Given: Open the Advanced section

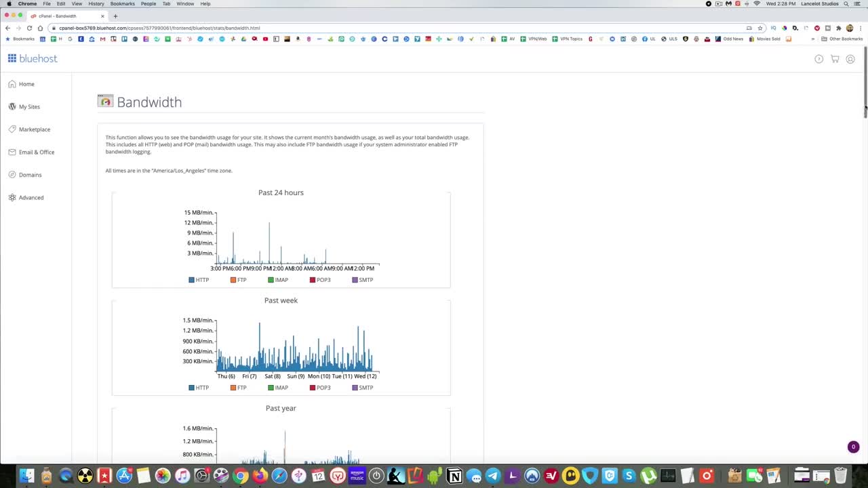Looking at the screenshot, I should [x=31, y=197].
